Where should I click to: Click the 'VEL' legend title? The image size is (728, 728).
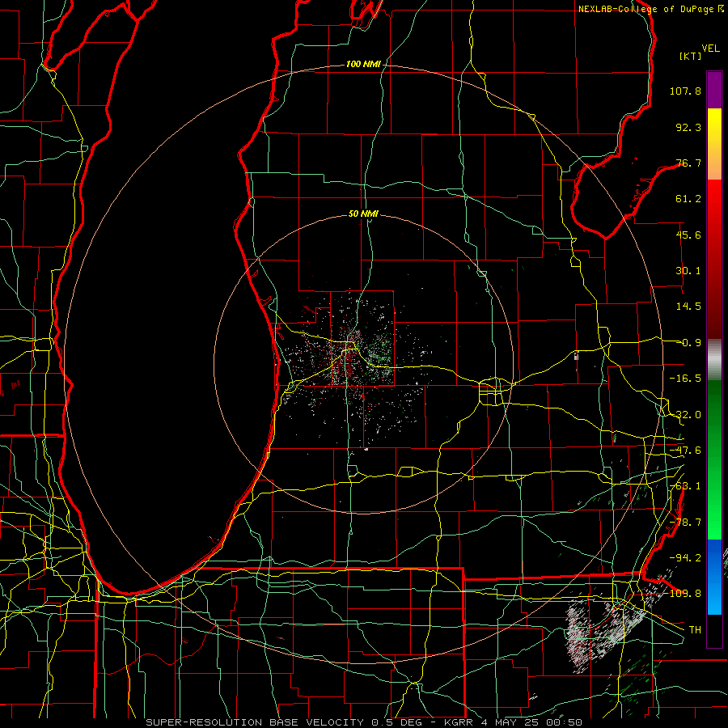pyautogui.click(x=710, y=49)
